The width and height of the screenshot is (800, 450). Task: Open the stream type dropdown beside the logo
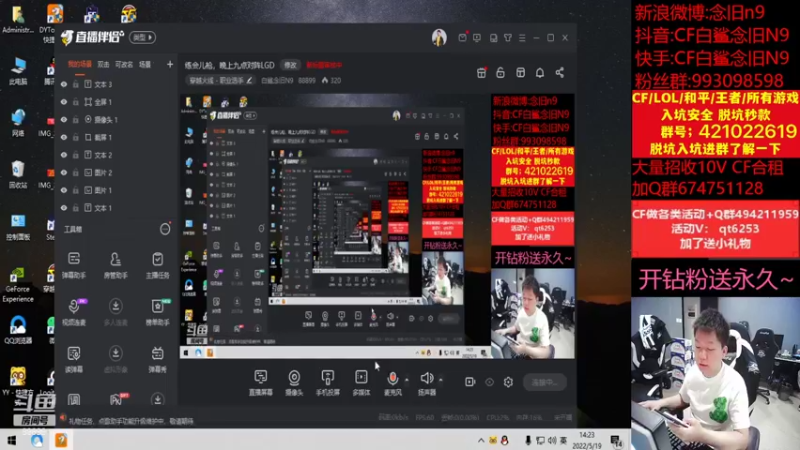coord(142,37)
